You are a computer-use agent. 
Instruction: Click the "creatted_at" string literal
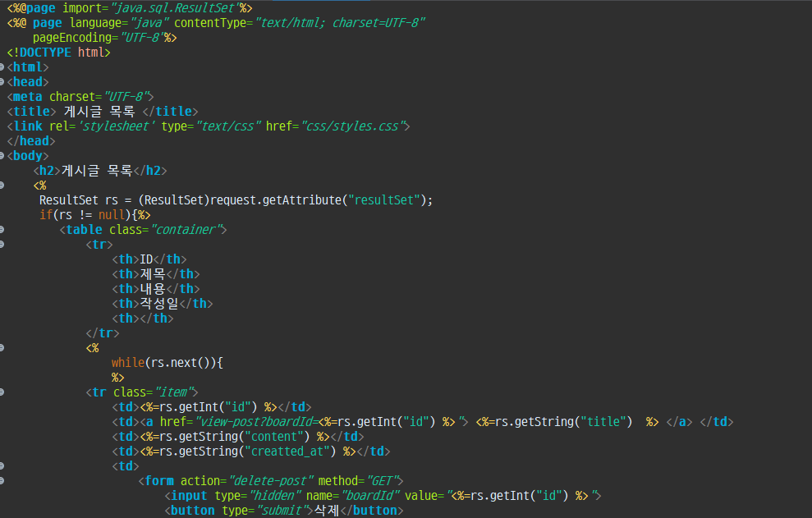pyautogui.click(x=291, y=452)
